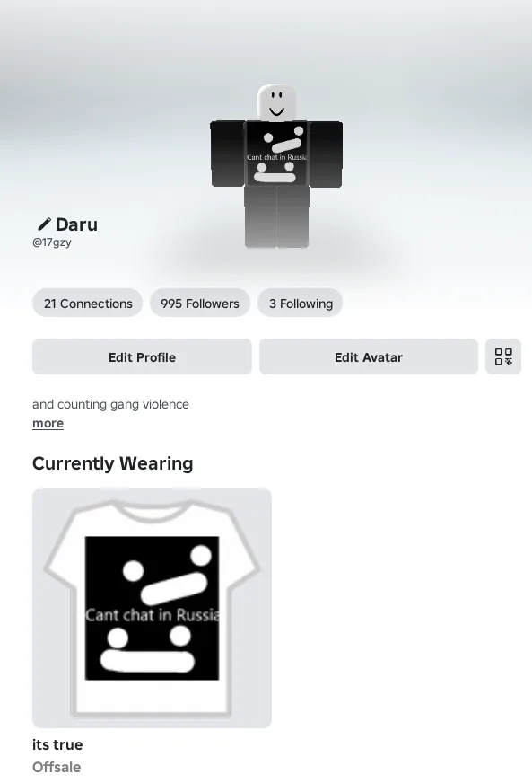Click the Offsale status label

[x=57, y=767]
